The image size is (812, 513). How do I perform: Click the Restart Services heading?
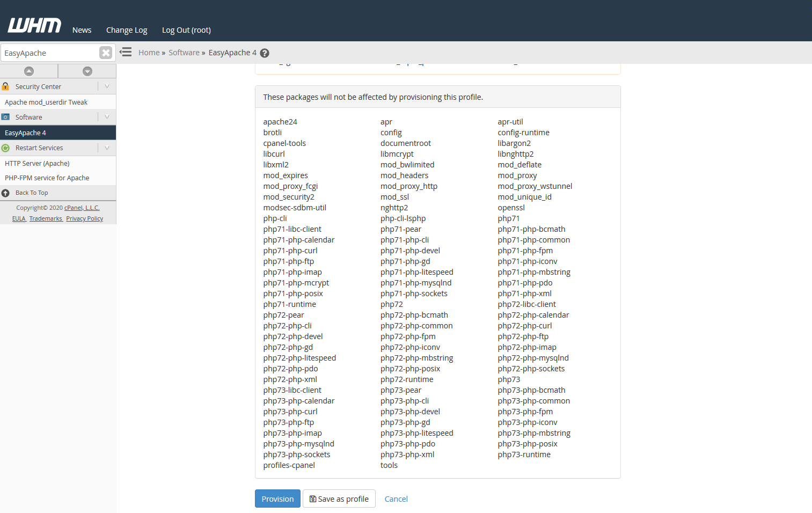(x=39, y=148)
